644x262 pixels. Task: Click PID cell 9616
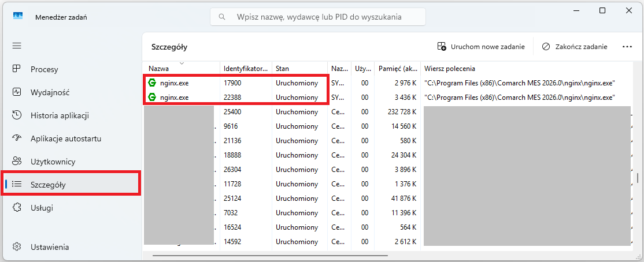pyautogui.click(x=231, y=126)
